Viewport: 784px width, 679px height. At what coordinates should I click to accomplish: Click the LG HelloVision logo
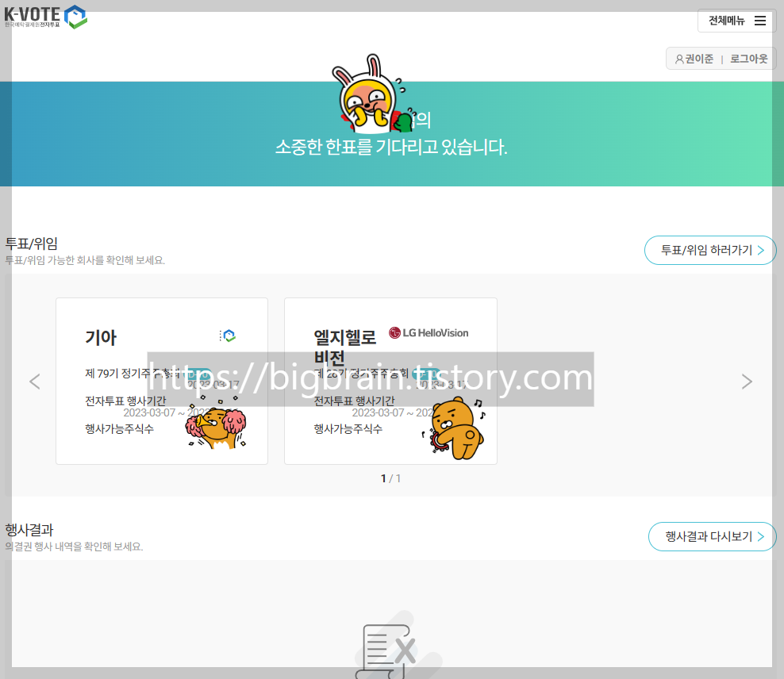point(429,332)
